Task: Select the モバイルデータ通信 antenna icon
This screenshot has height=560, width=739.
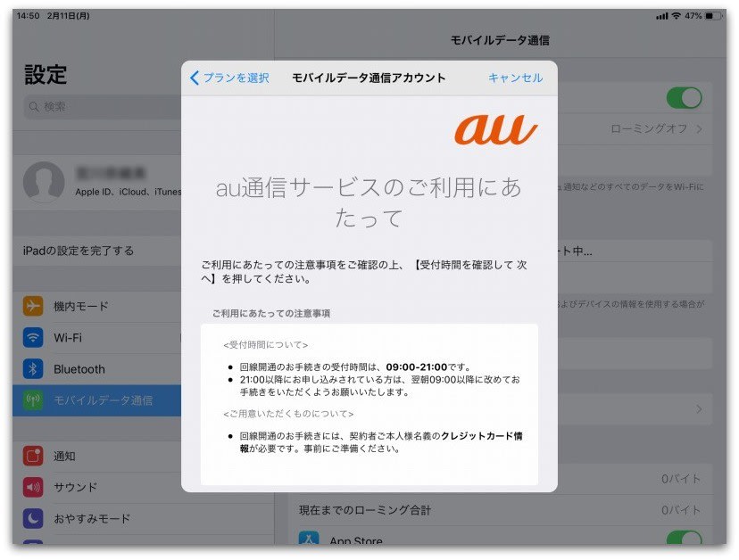Action: [x=33, y=400]
